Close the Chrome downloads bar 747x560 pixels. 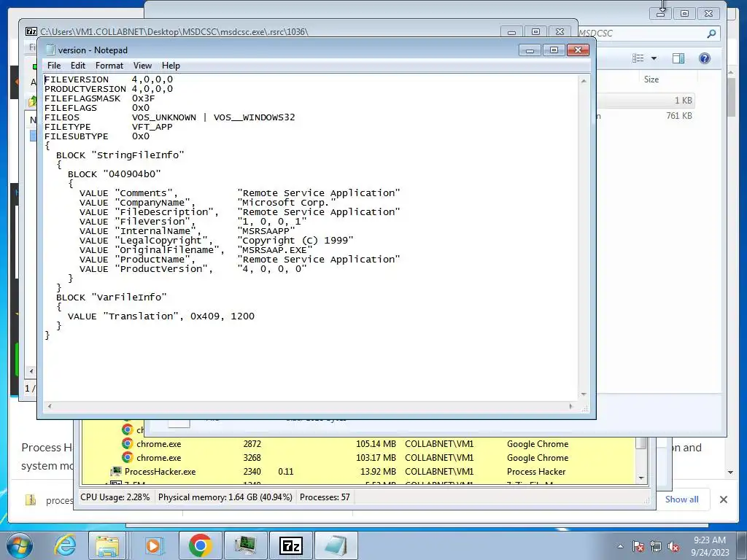[723, 499]
